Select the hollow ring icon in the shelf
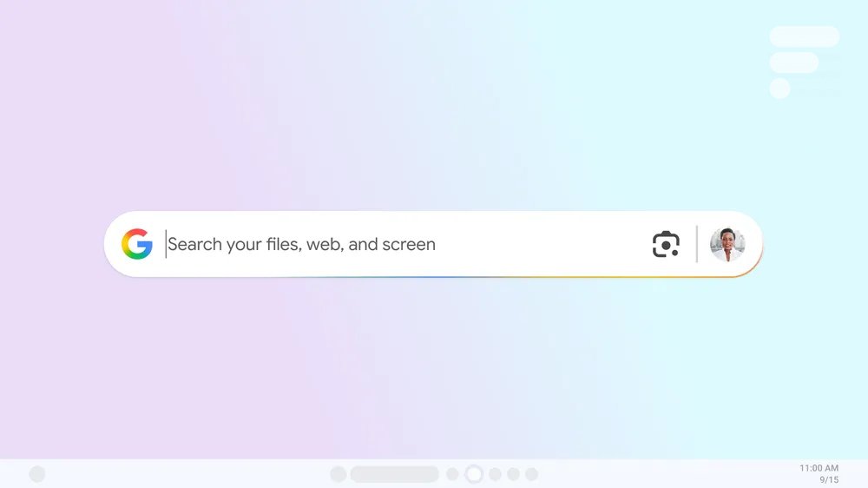Viewport: 868px width, 488px height. (474, 474)
